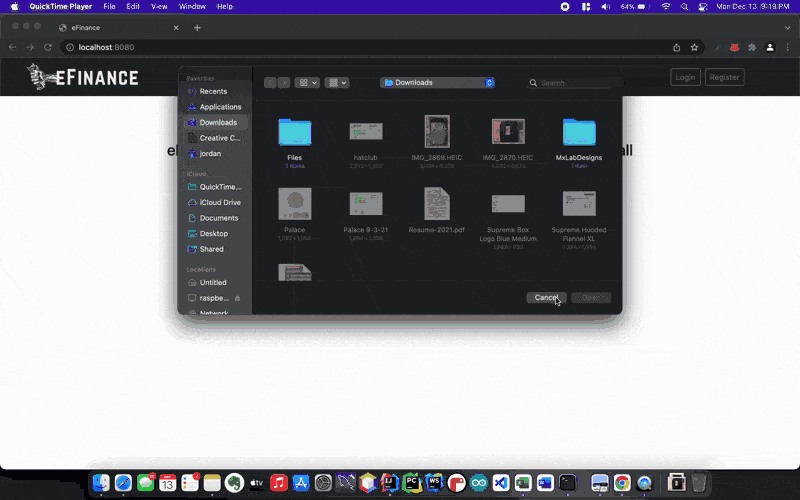Open Spotlight search in menu bar
This screenshot has height=500, width=800.
tap(685, 7)
